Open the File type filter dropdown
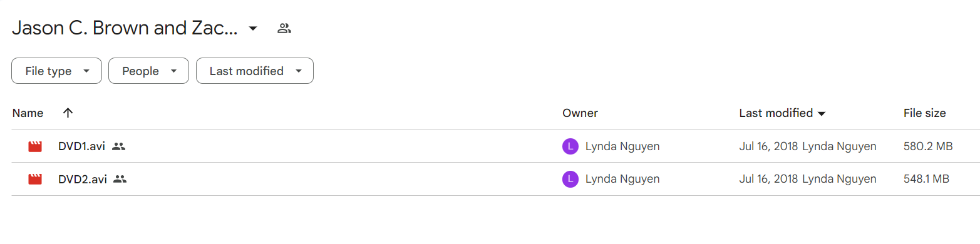Viewport: 980px width, 244px height. coord(56,71)
